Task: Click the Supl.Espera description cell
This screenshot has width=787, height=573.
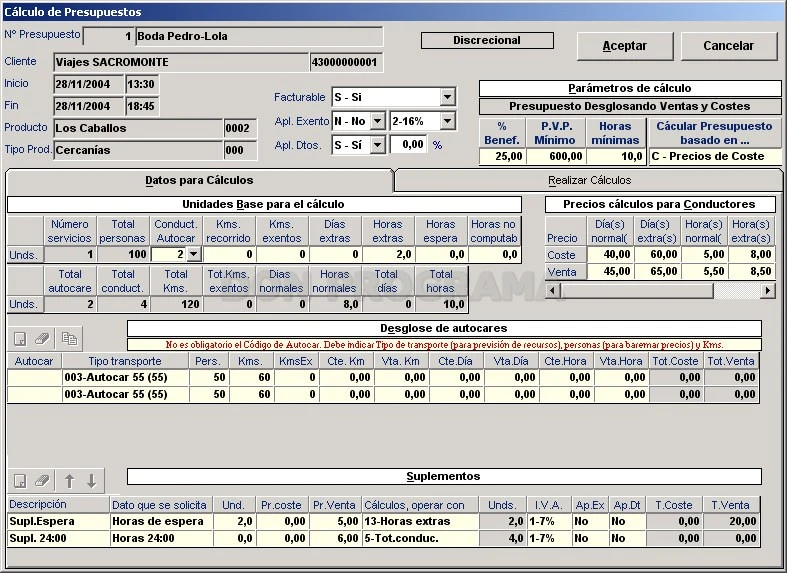Action: coord(58,521)
